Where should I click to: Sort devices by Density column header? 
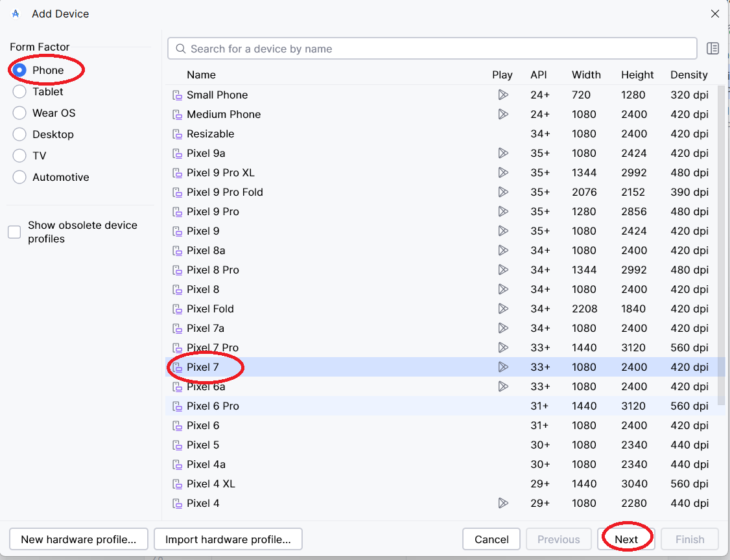(689, 75)
